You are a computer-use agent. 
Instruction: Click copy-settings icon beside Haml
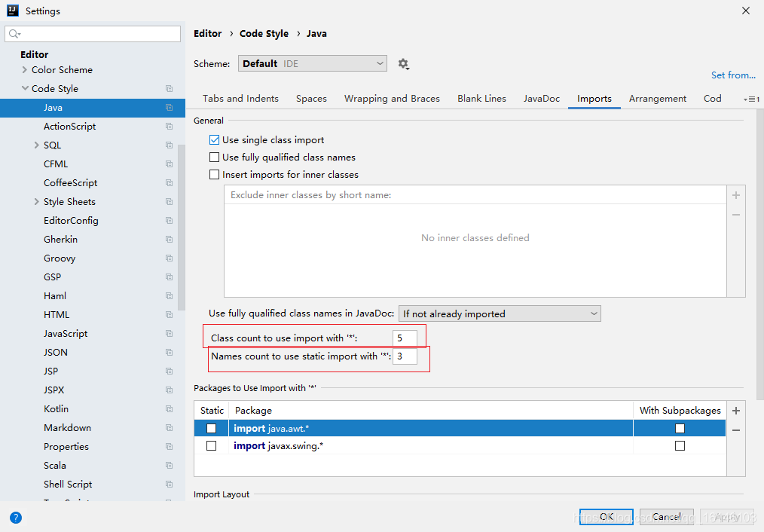169,295
